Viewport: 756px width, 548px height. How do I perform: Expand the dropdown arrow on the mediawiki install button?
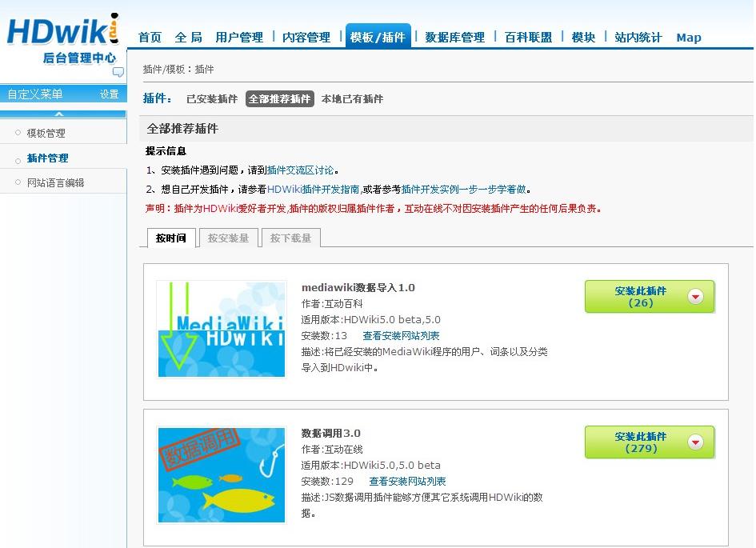[695, 297]
